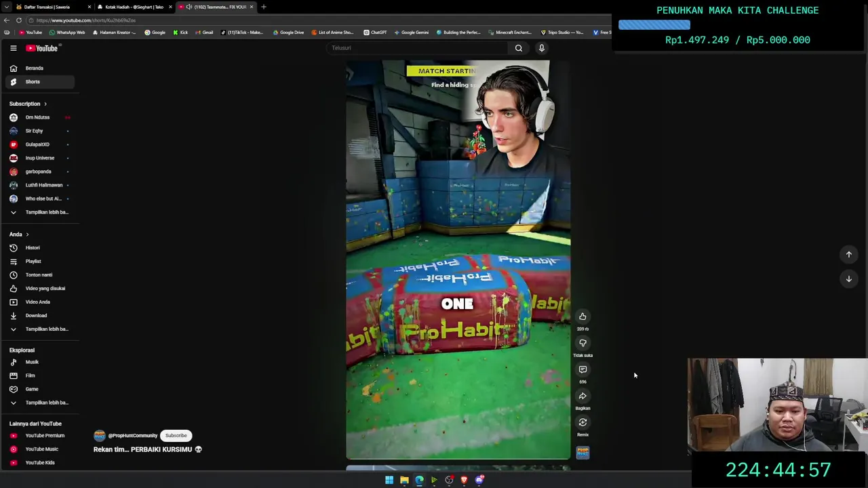Go back with the browser back arrow
Image resolution: width=868 pixels, height=488 pixels.
(8, 20)
